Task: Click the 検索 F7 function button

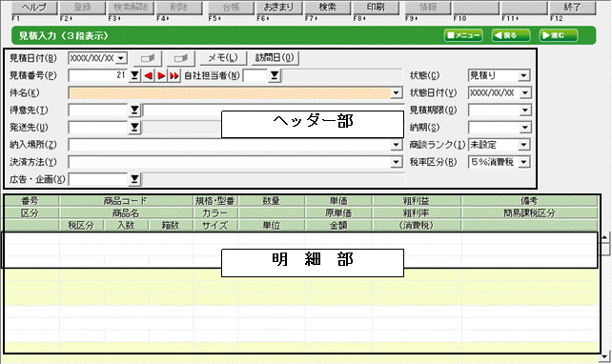Action: click(x=327, y=8)
